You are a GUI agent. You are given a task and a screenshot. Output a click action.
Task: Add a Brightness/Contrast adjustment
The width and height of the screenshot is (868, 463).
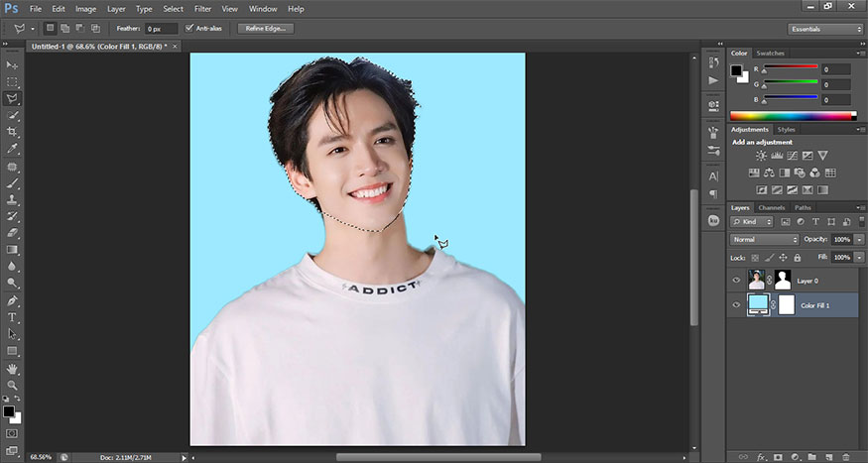pos(761,156)
